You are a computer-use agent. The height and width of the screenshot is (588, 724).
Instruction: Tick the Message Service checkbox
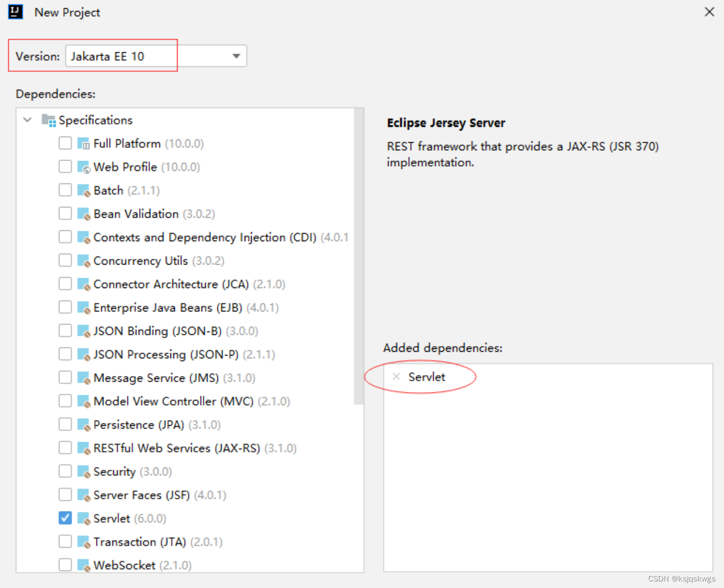point(65,377)
